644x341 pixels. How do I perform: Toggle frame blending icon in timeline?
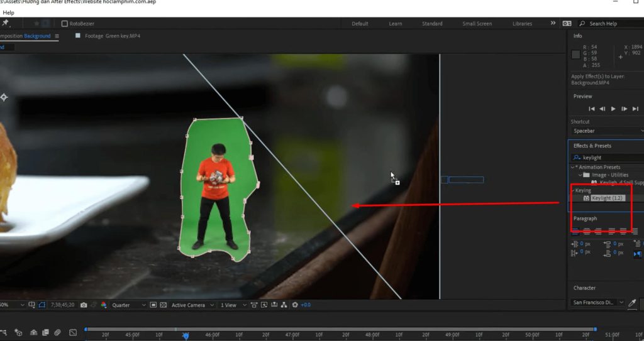coord(45,332)
